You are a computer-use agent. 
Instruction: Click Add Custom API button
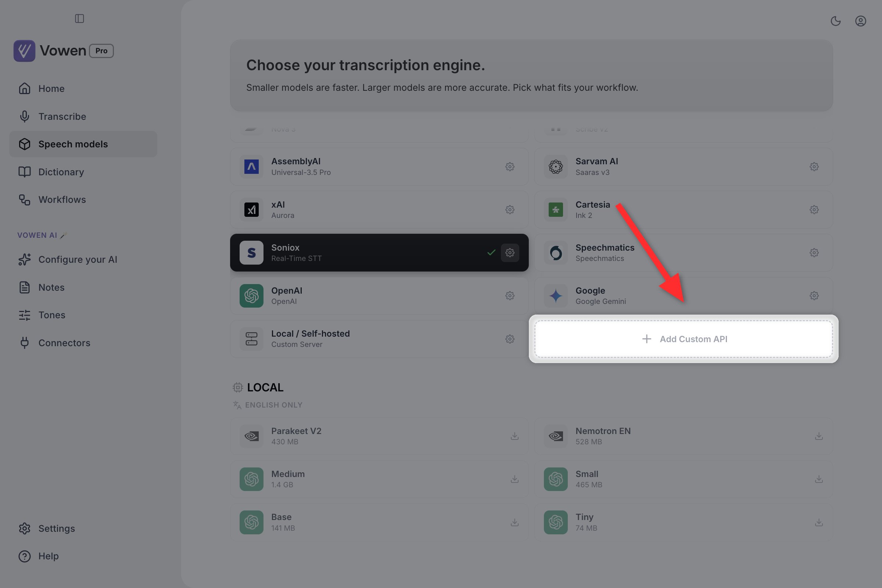click(683, 339)
